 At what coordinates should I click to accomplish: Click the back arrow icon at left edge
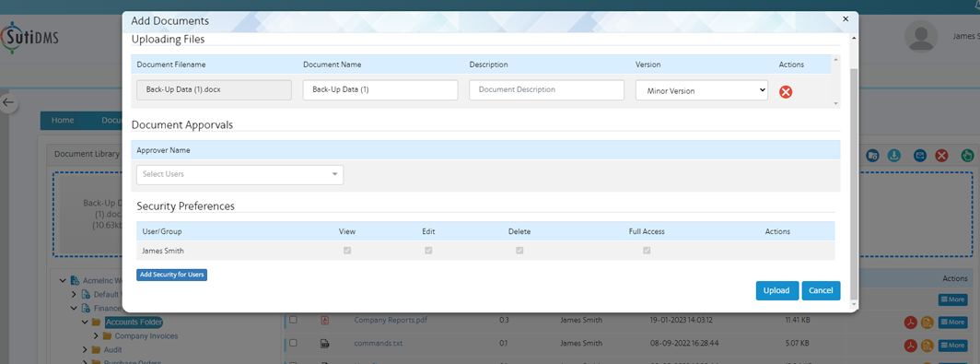click(8, 102)
